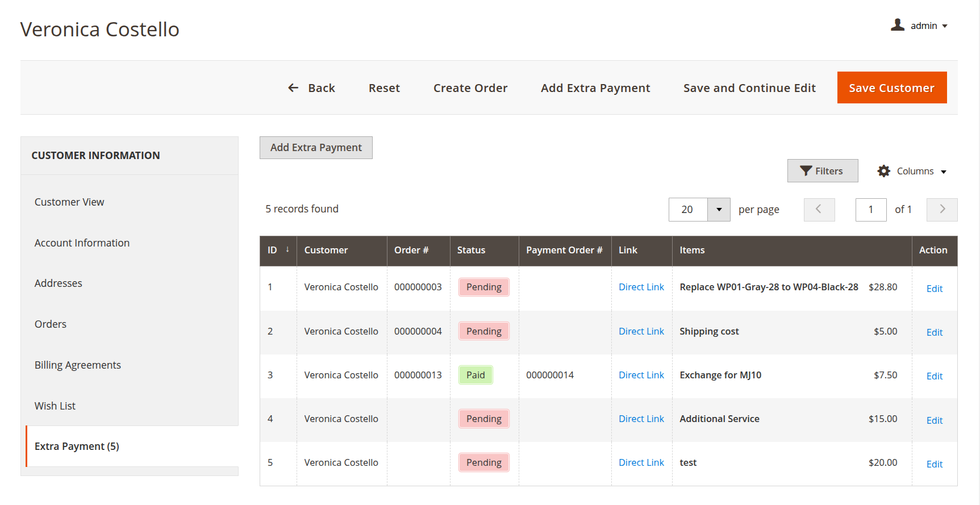Click the Columns gear icon

883,171
